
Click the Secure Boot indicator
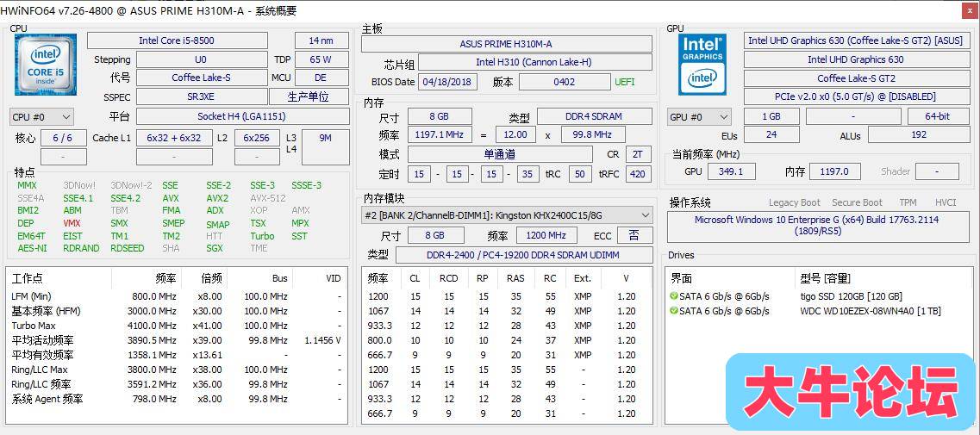pyautogui.click(x=857, y=202)
